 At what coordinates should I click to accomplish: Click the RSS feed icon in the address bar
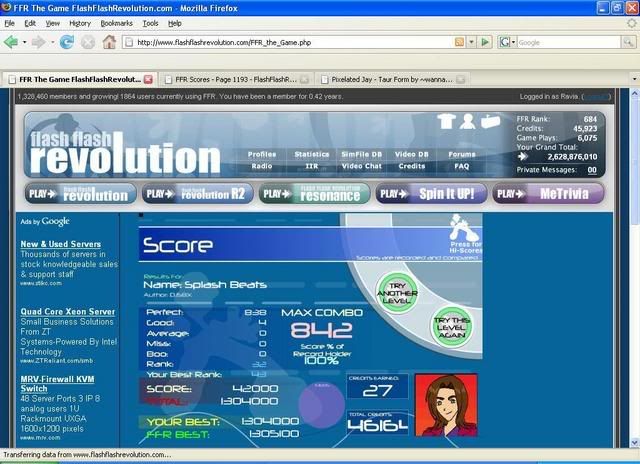point(459,42)
